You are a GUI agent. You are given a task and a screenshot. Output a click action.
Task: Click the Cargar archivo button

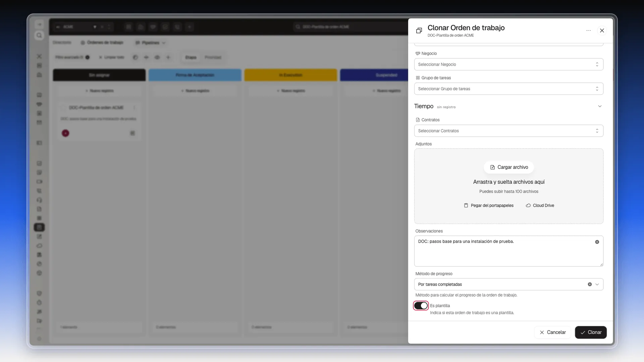coord(509,167)
